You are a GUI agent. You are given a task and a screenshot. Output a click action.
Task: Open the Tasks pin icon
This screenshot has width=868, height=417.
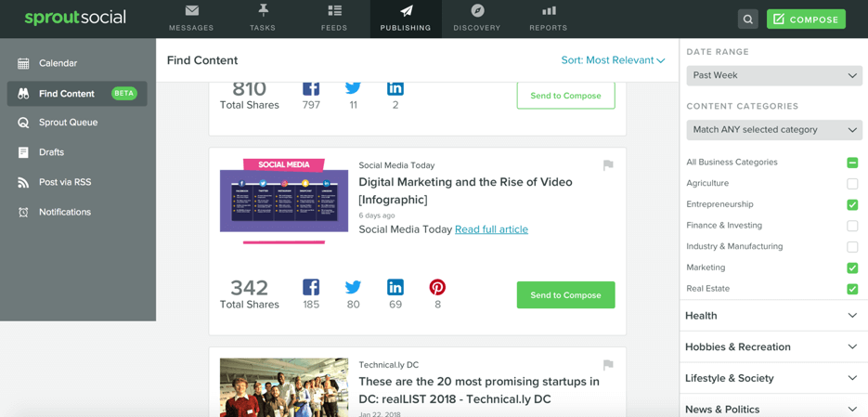263,10
